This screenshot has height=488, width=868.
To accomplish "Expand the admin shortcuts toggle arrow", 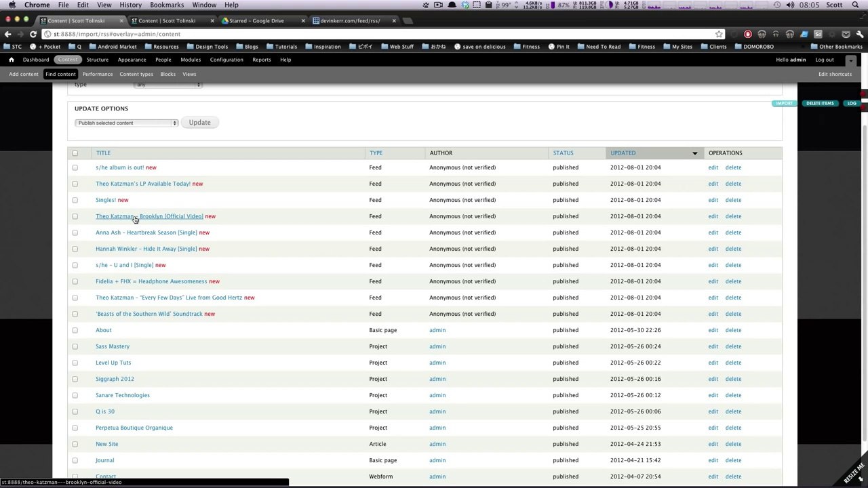I will 851,60.
